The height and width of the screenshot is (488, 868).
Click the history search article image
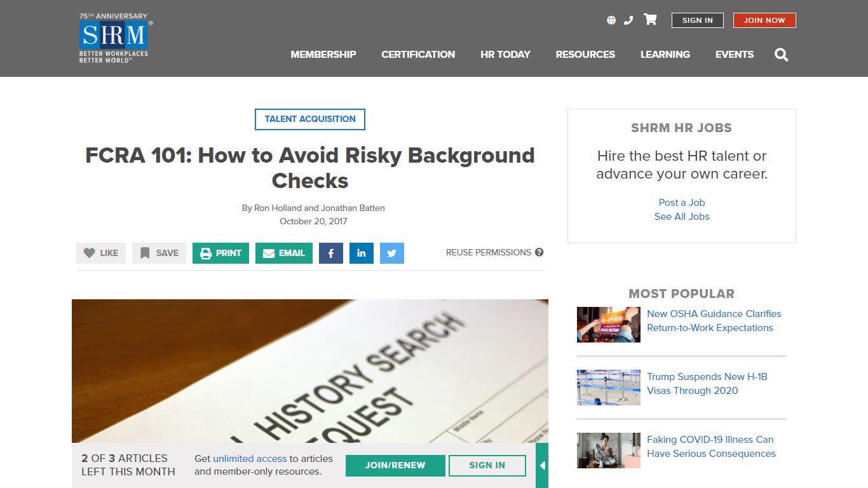310,371
